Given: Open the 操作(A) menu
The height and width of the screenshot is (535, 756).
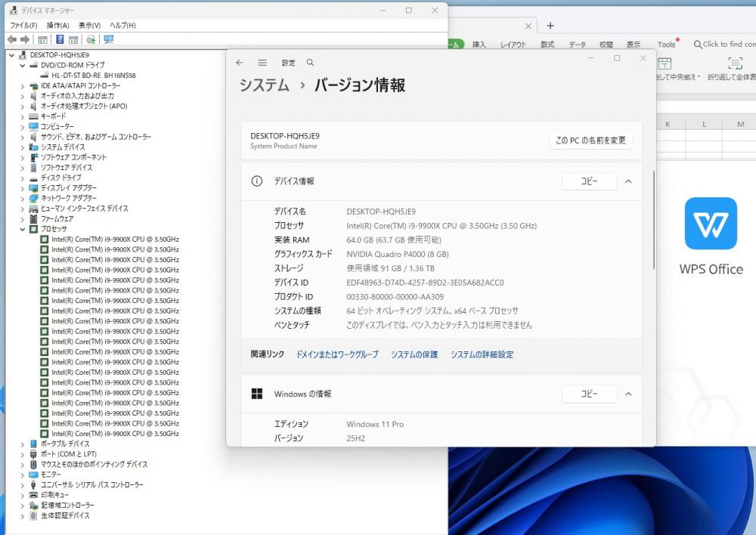Looking at the screenshot, I should pyautogui.click(x=58, y=25).
